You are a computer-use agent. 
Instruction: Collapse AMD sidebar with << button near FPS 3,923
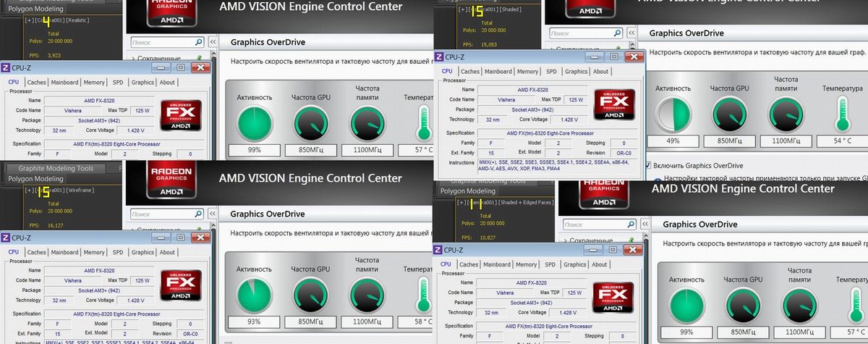(213, 42)
